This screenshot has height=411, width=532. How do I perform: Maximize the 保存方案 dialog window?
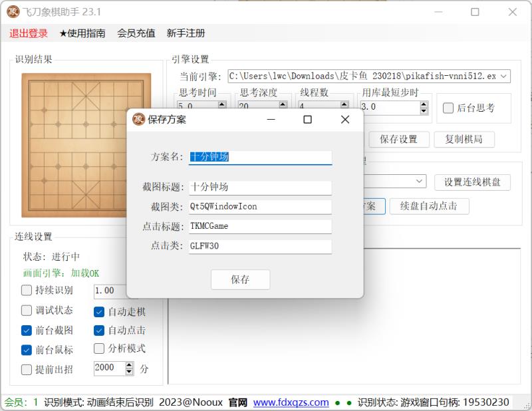(307, 120)
